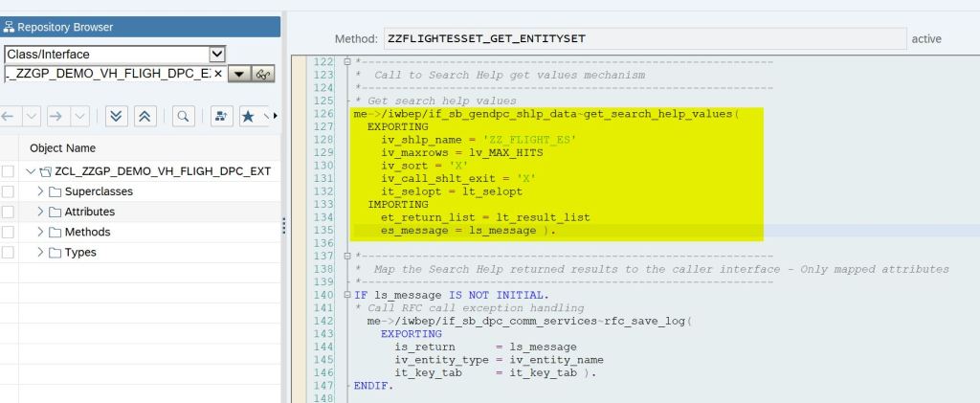Click line number 135 in the gutter
This screenshot has width=980, height=403.
(x=324, y=231)
